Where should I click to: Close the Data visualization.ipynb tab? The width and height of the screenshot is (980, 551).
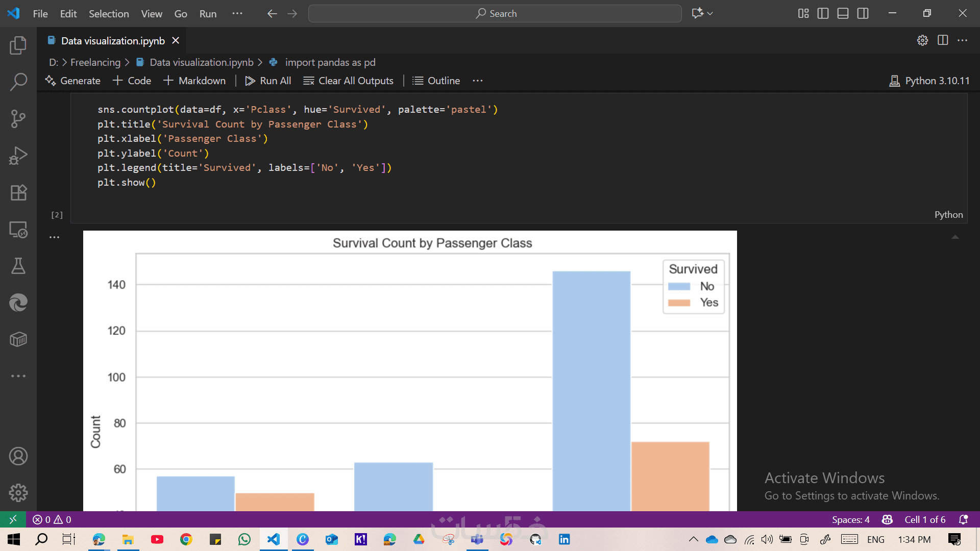pyautogui.click(x=176, y=40)
